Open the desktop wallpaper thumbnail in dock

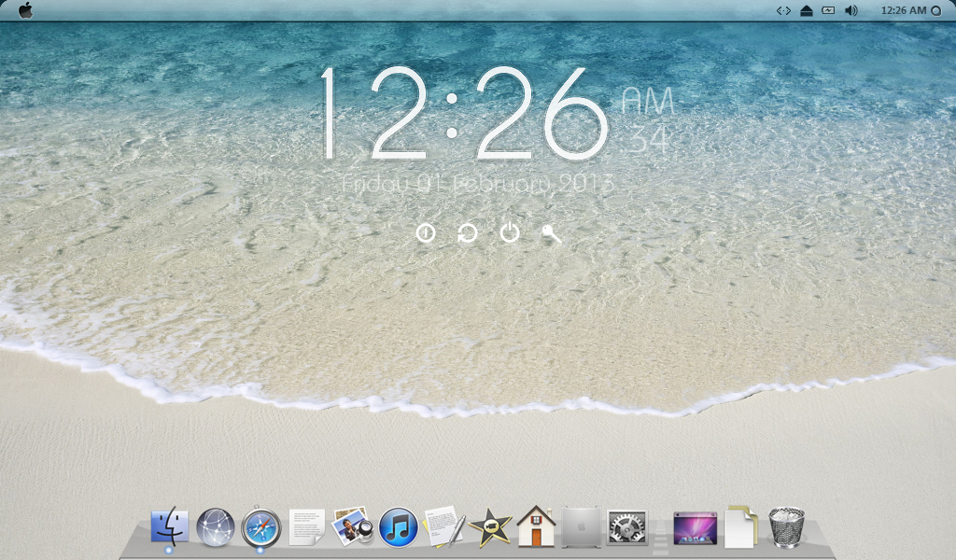point(695,528)
